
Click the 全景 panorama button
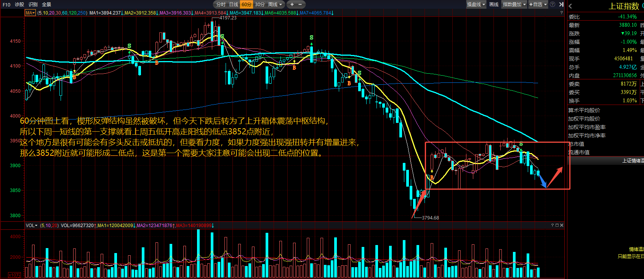click(x=46, y=5)
